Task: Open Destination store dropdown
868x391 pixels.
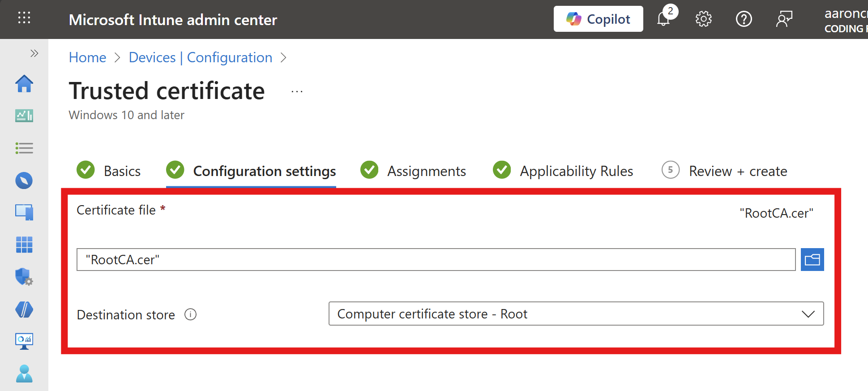Action: tap(576, 314)
